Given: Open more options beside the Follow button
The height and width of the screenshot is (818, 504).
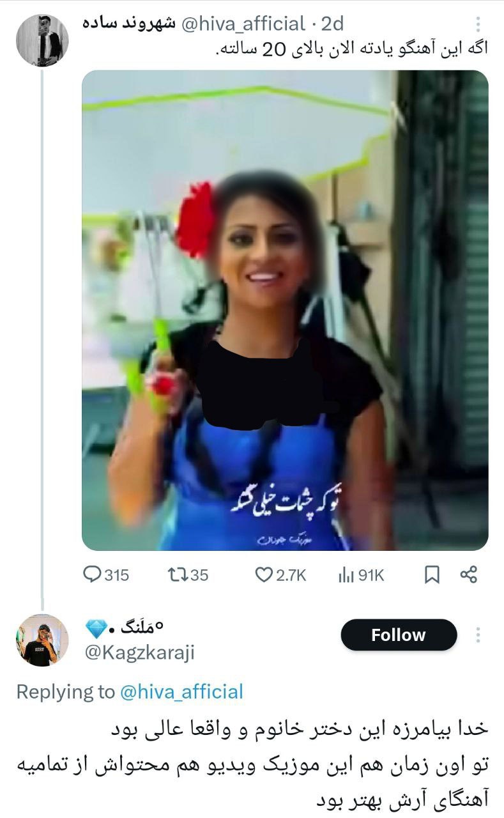Looking at the screenshot, I should [x=478, y=635].
